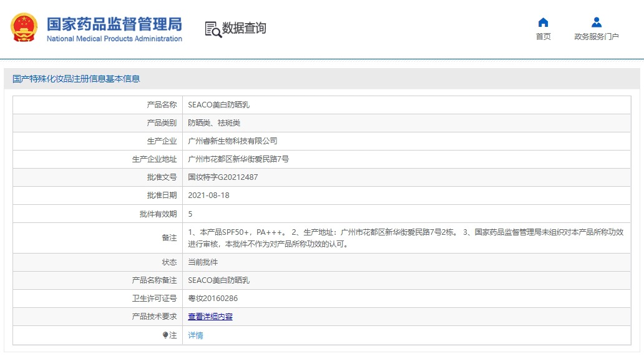Viewport: 644px width, 356px height.
Task: Select the approval date 2021-08-18
Action: tap(208, 195)
